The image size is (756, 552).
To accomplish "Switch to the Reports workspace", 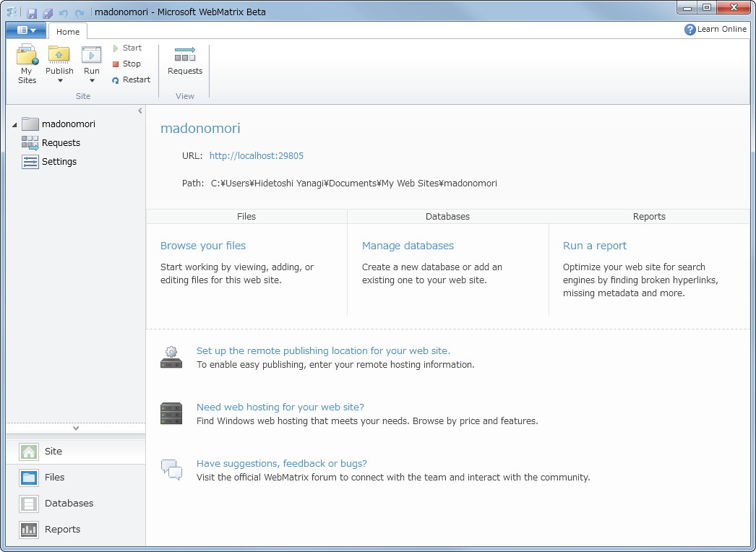I will (x=62, y=530).
